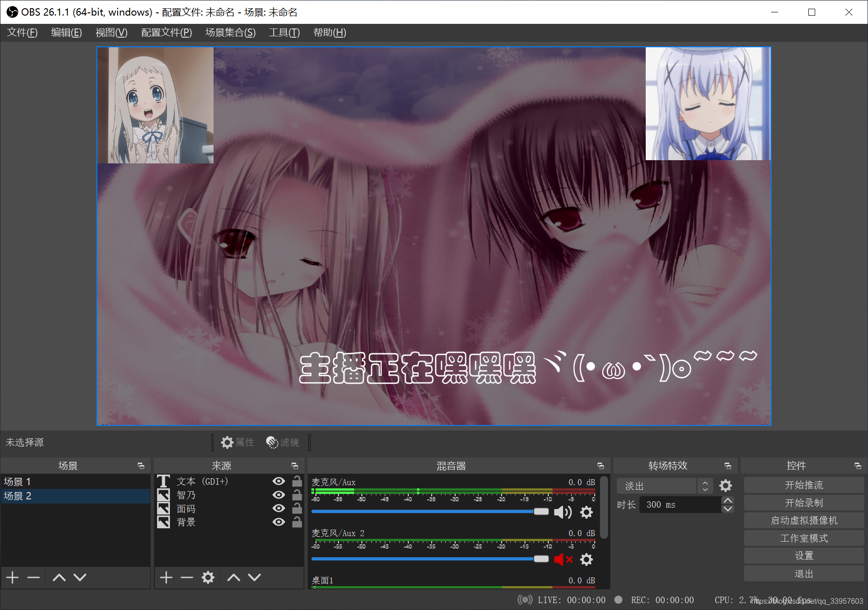Pop out the Controls (控件) dock
Screen dimensions: 868x610
click(858, 466)
